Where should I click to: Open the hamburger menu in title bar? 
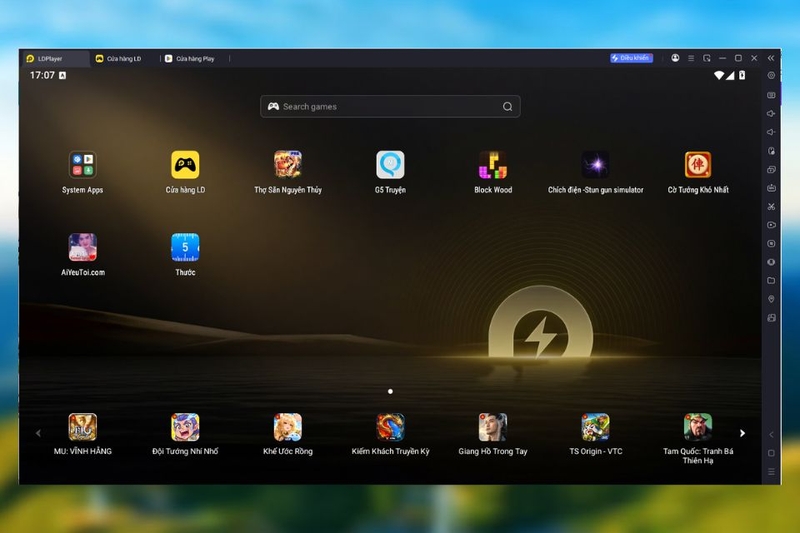pyautogui.click(x=691, y=58)
